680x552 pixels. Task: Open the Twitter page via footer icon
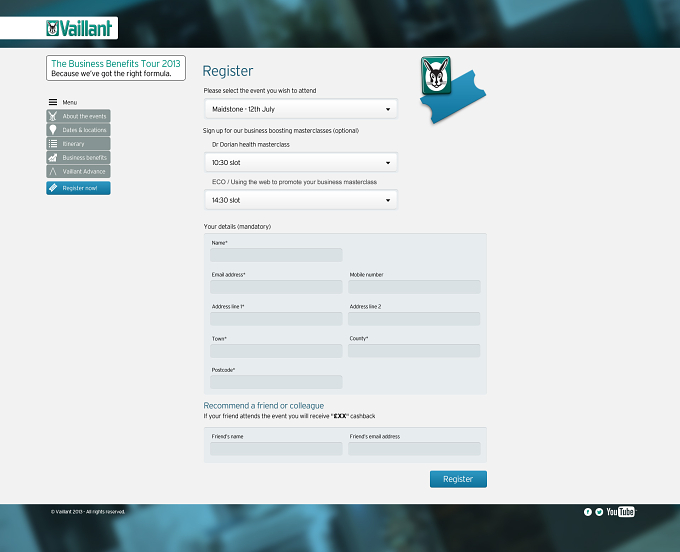pos(599,512)
